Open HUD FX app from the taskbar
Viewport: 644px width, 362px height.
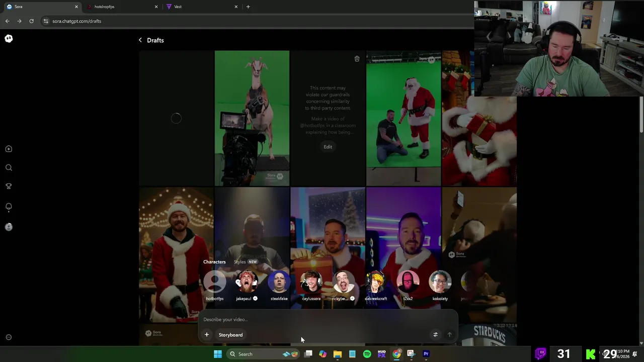(381, 354)
